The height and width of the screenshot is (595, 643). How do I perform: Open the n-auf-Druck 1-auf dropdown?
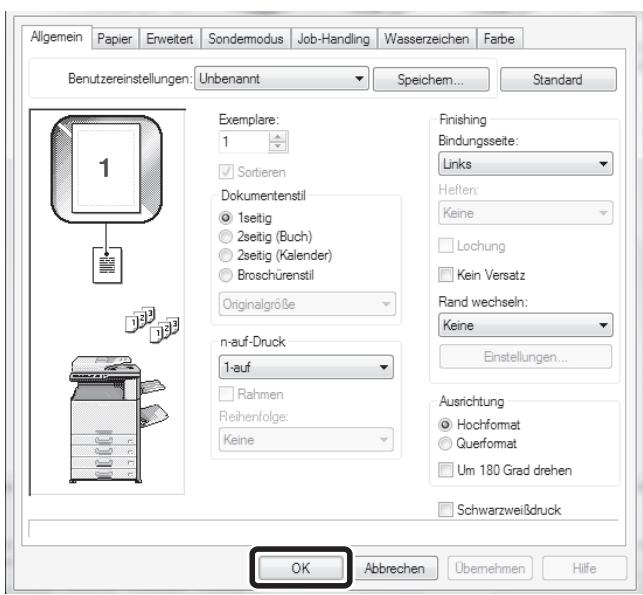tap(306, 367)
